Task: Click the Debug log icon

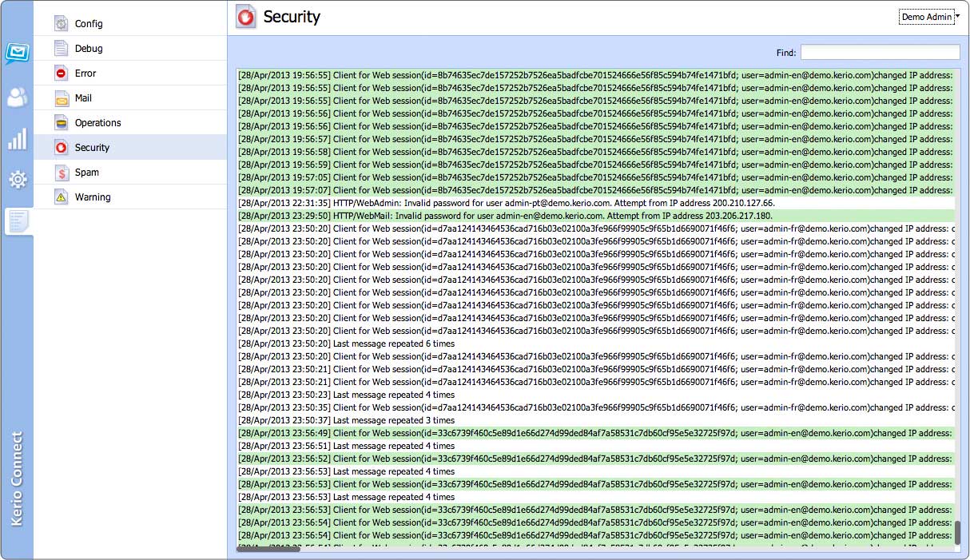Action: pyautogui.click(x=62, y=49)
